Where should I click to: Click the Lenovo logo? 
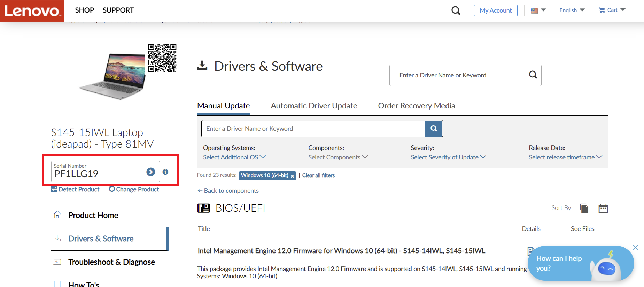[x=32, y=11]
